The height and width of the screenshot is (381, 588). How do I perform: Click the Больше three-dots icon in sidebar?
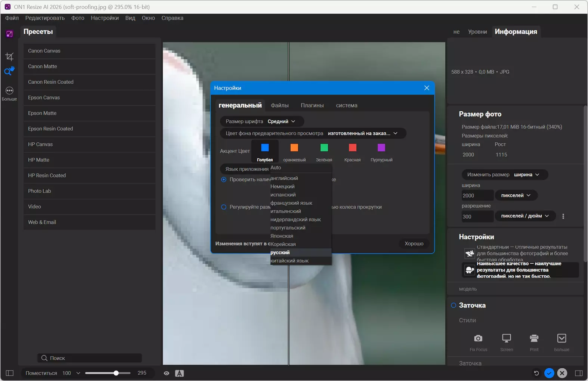[9, 91]
